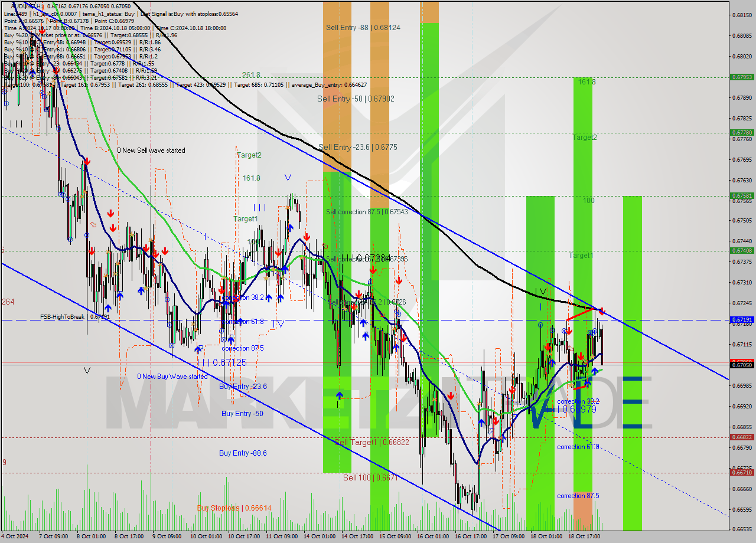756x543 pixels.
Task: Click the blue '0.66979' price label
Action: [x=579, y=409]
